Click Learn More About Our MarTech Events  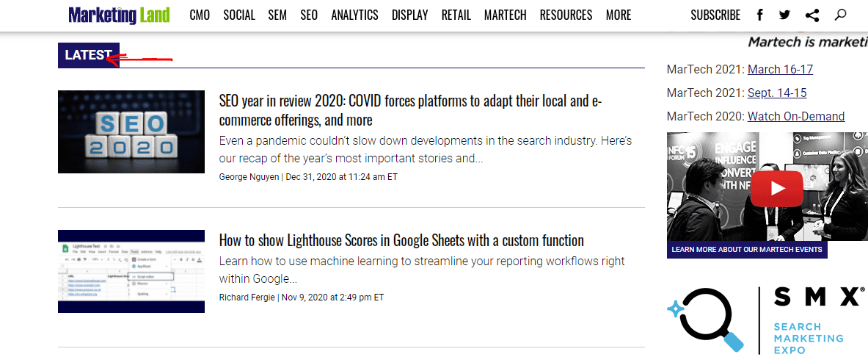click(x=747, y=250)
